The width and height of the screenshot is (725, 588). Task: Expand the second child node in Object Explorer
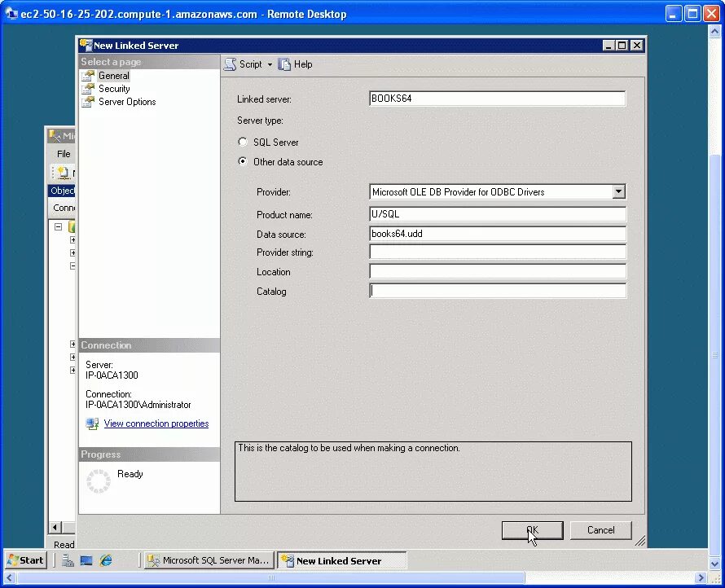pos(72,252)
